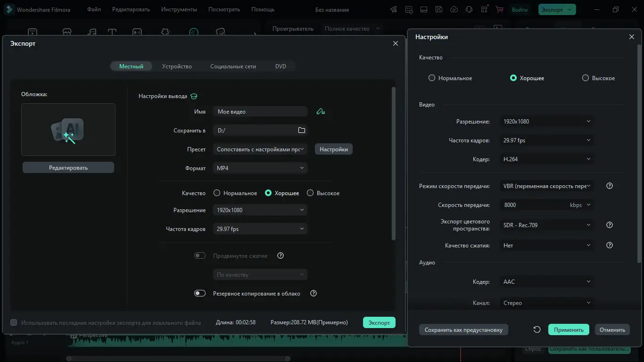Select Хорошее quality in the Экспорт dialog
Viewport: 644px width, 362px height.
point(282,193)
